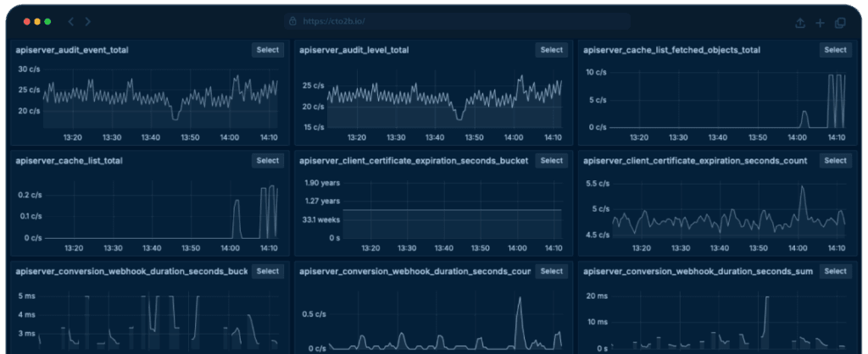This screenshot has height=354, width=868.
Task: Click the browser forward arrow
Action: tap(88, 21)
